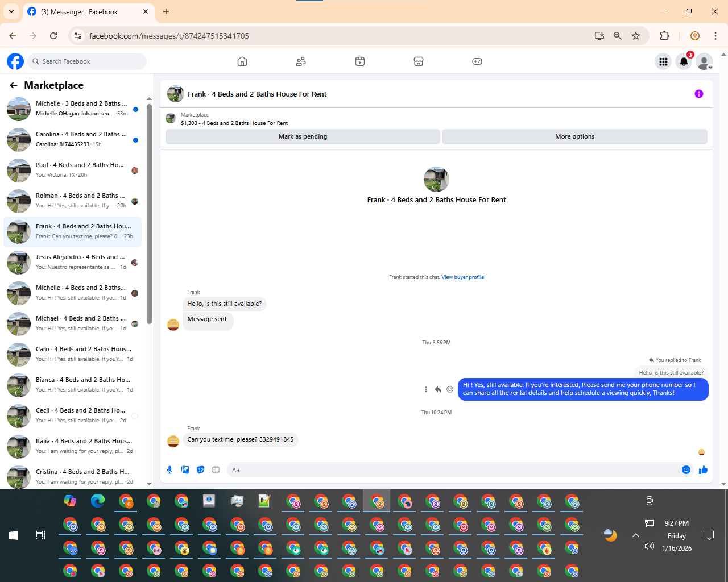The height and width of the screenshot is (582, 728).
Task: Open Caro conversation in the list
Action: [x=73, y=354]
